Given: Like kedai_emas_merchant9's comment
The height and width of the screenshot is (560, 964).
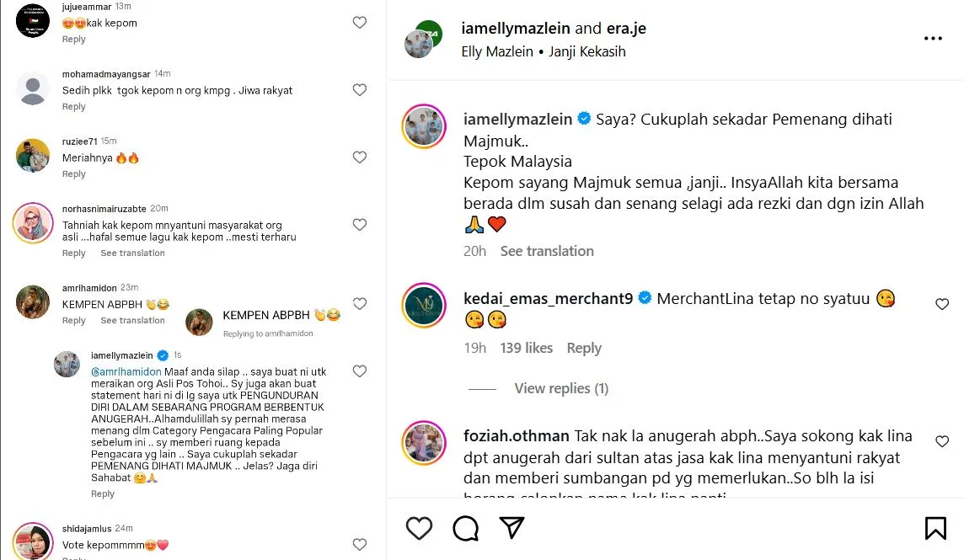Looking at the screenshot, I should click(942, 304).
